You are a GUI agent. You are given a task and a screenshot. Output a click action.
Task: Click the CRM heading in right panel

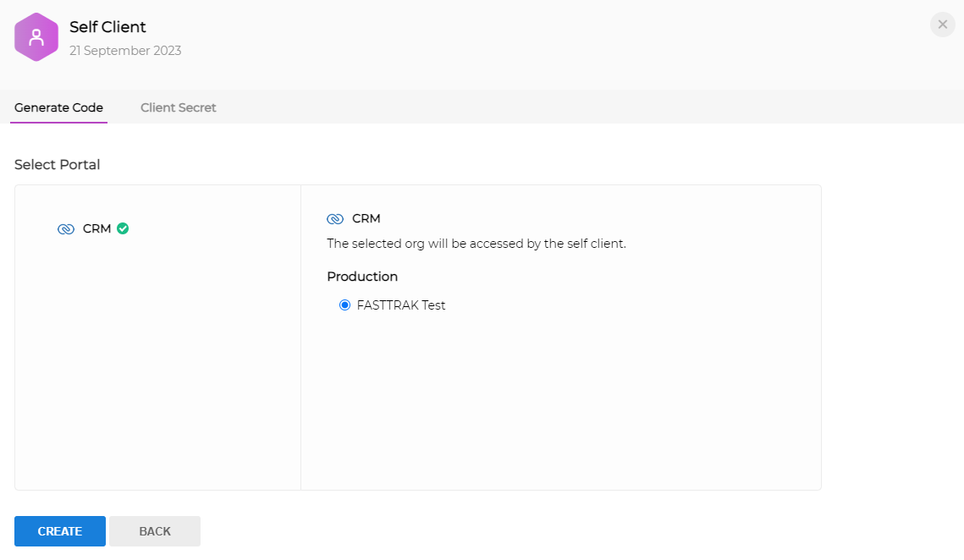coord(366,219)
